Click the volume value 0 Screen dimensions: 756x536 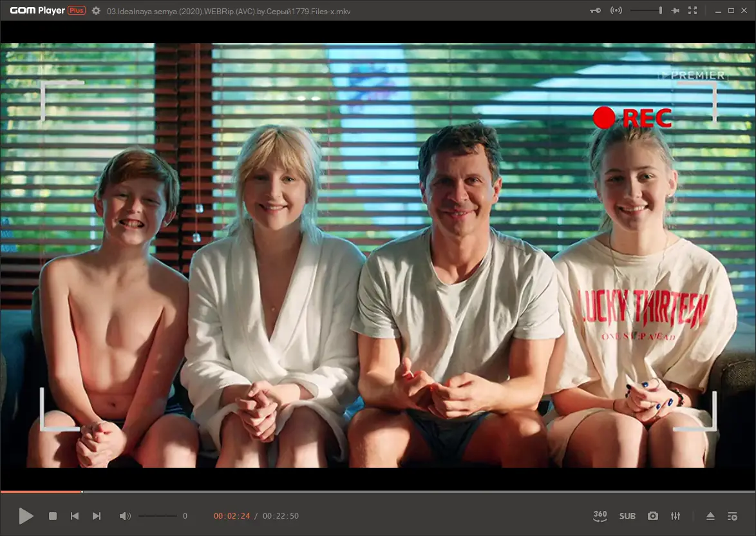185,516
